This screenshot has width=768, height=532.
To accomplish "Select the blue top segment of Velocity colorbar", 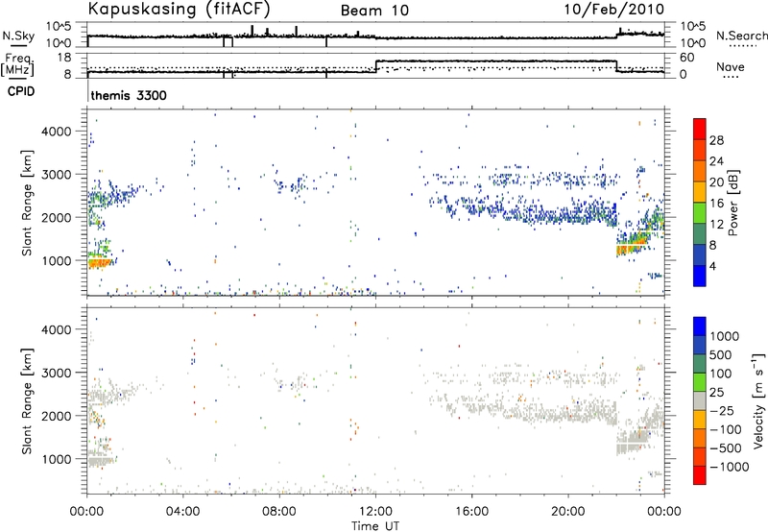I will 700,326.
